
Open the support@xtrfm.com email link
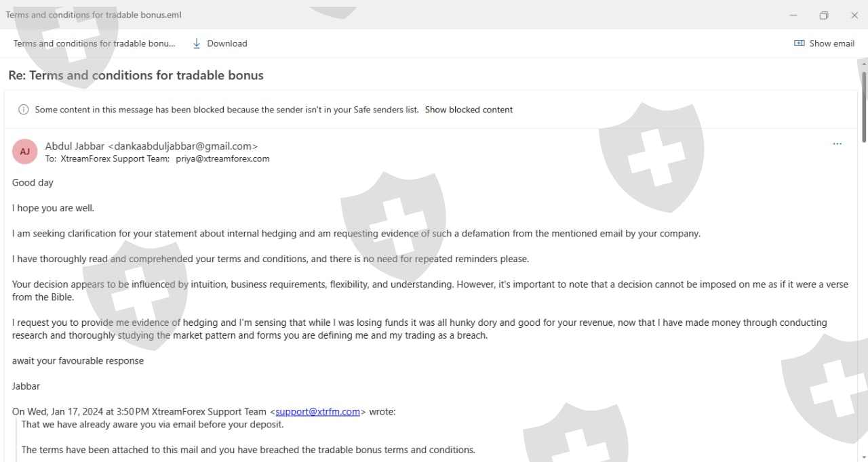pyautogui.click(x=317, y=411)
